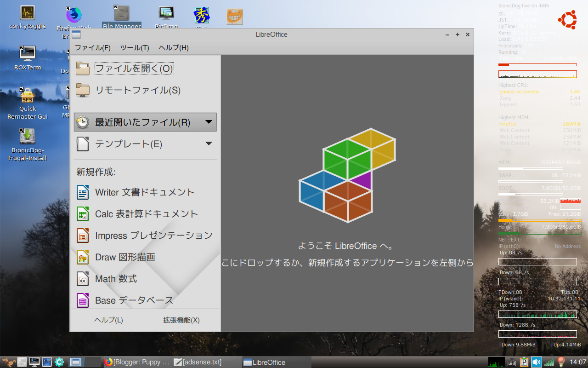Open 拡張機能(X) extensions
Screen dimensions: 588x368
click(x=181, y=320)
